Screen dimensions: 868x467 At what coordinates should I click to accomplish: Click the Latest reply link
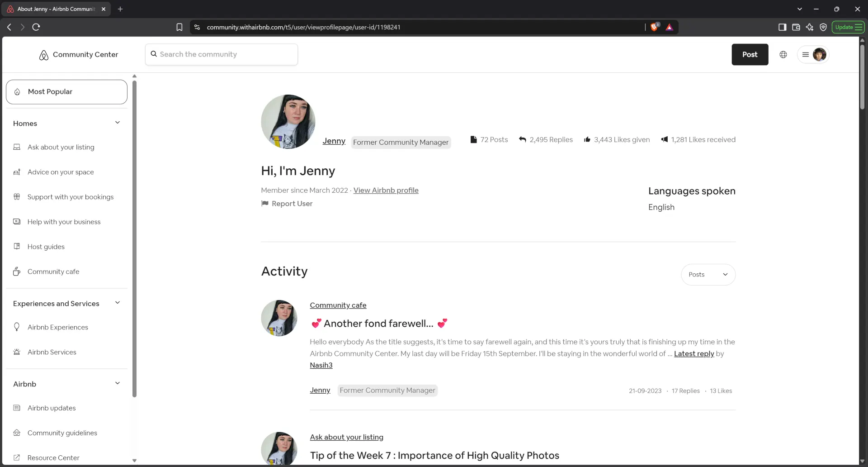pos(694,354)
